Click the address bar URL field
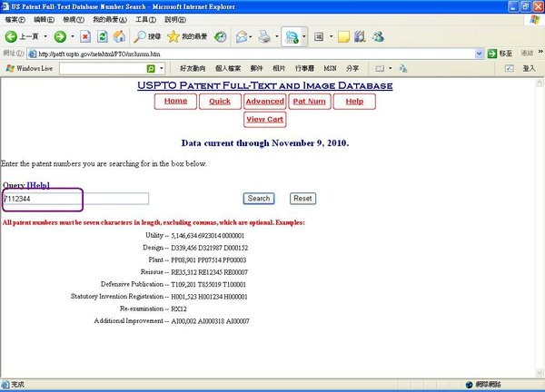This screenshot has height=392, width=545. point(256,54)
